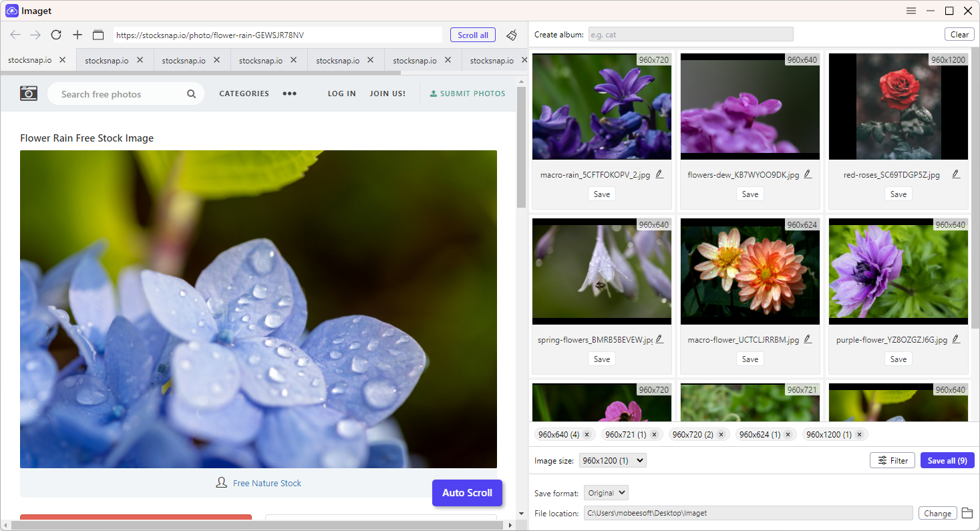Open the three-dots more menu
Image resolution: width=980 pixels, height=531 pixels.
click(289, 94)
